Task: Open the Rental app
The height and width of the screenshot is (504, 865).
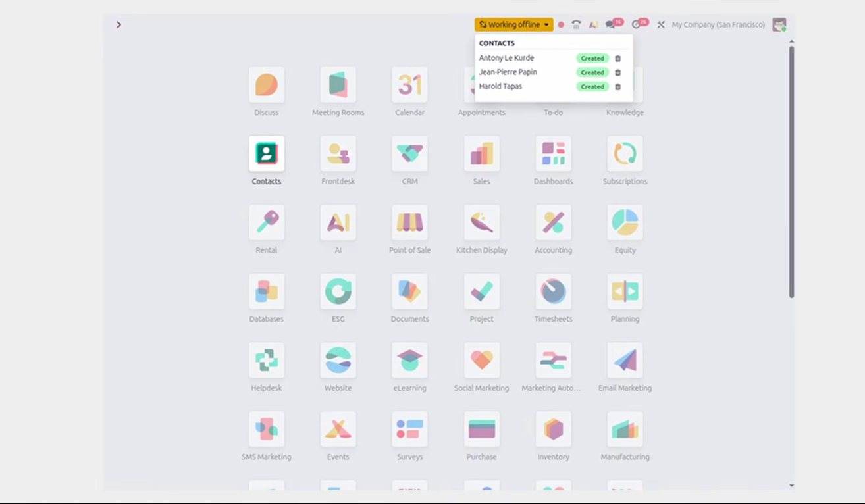Action: (267, 222)
